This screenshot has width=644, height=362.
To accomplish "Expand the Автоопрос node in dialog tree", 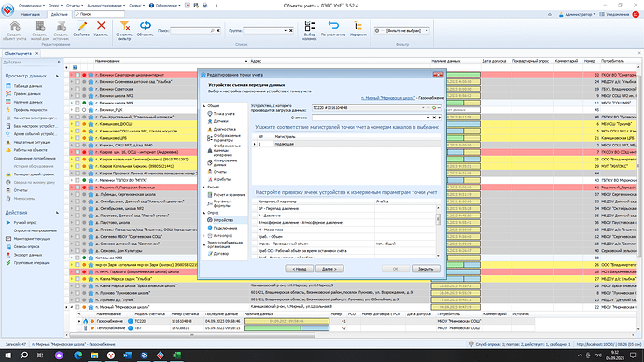I will click(x=204, y=236).
